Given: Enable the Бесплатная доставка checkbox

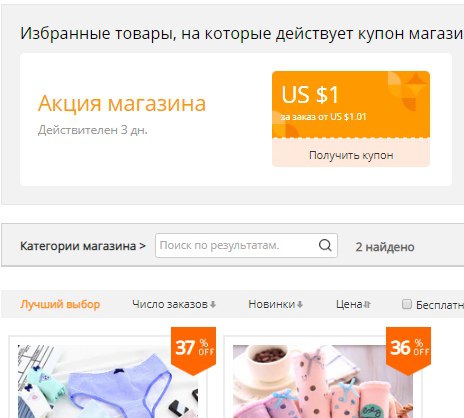Looking at the screenshot, I should coord(407,304).
